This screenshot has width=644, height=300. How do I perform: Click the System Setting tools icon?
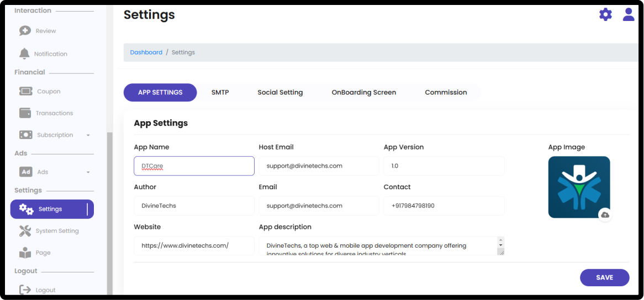(x=25, y=231)
